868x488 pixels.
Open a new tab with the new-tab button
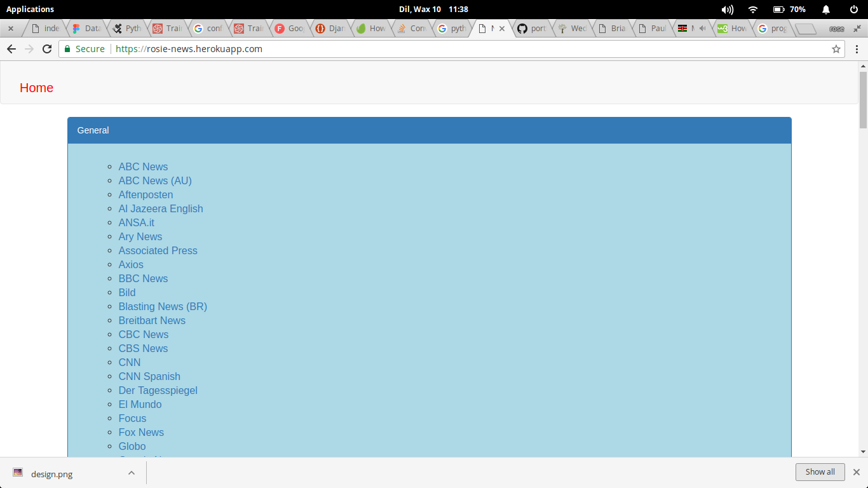[x=806, y=29]
